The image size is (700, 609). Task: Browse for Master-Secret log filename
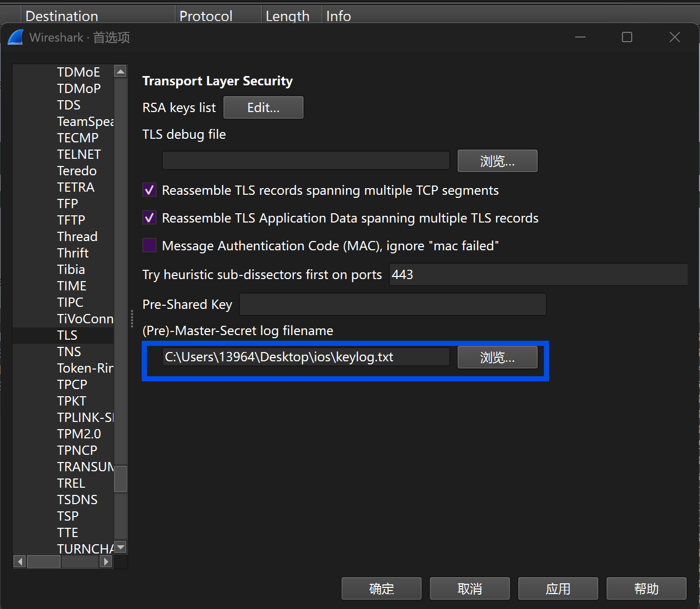point(497,357)
